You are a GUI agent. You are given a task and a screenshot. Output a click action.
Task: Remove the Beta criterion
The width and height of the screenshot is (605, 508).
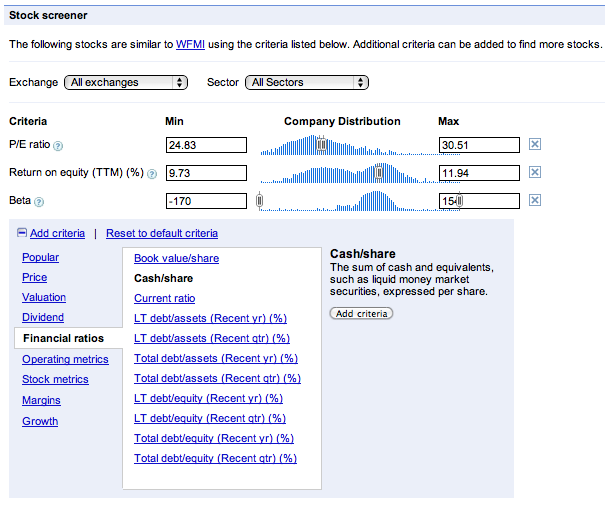(534, 200)
